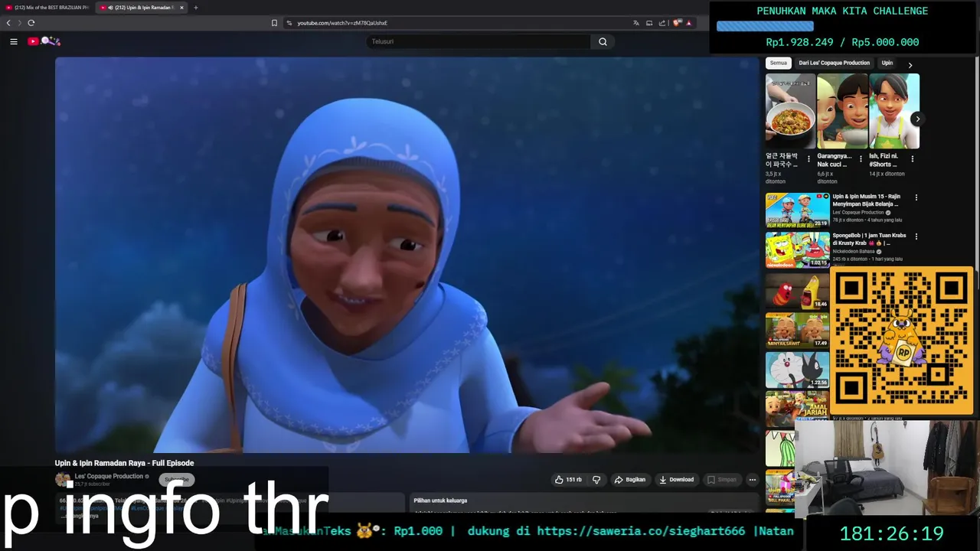Like the video with thumbs-up 151 rb
This screenshot has width=980, height=551.
click(x=567, y=480)
